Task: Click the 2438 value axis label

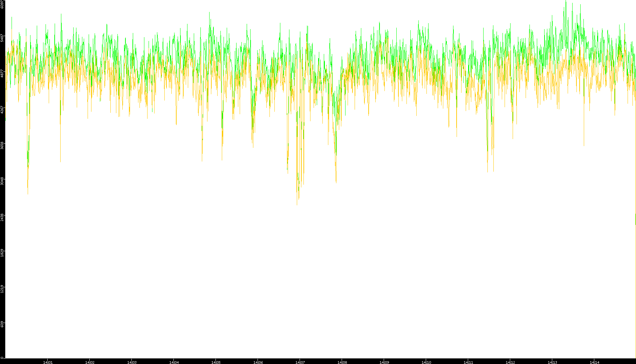Action: click(x=2, y=217)
